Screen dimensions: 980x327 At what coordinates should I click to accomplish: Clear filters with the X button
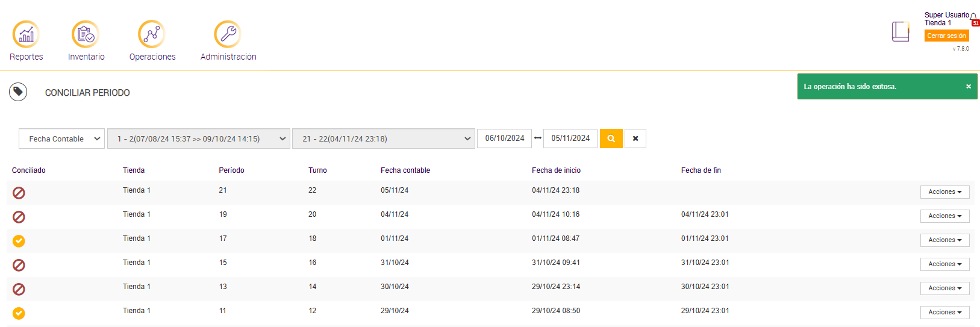coord(635,139)
